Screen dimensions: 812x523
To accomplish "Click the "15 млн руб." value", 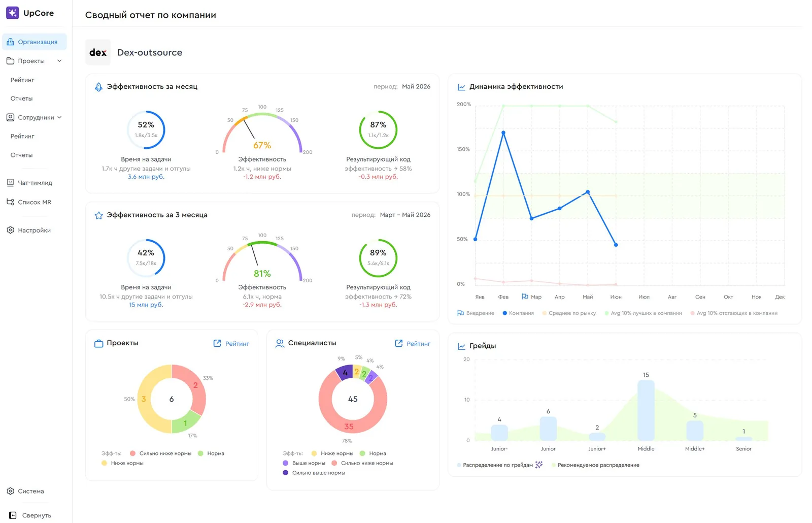I will click(146, 305).
